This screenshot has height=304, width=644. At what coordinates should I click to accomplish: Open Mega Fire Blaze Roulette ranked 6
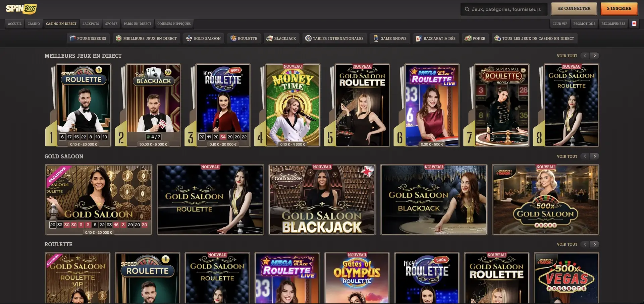(432, 105)
